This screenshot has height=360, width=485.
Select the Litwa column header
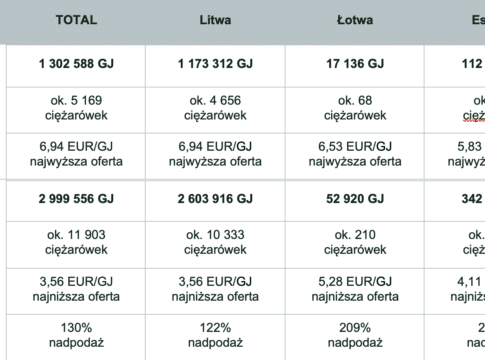tap(215, 20)
